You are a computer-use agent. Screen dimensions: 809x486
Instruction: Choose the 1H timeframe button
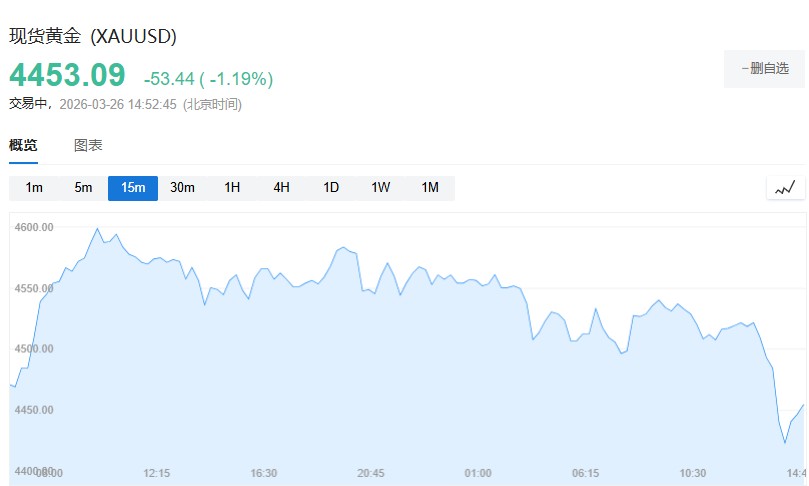coord(232,188)
